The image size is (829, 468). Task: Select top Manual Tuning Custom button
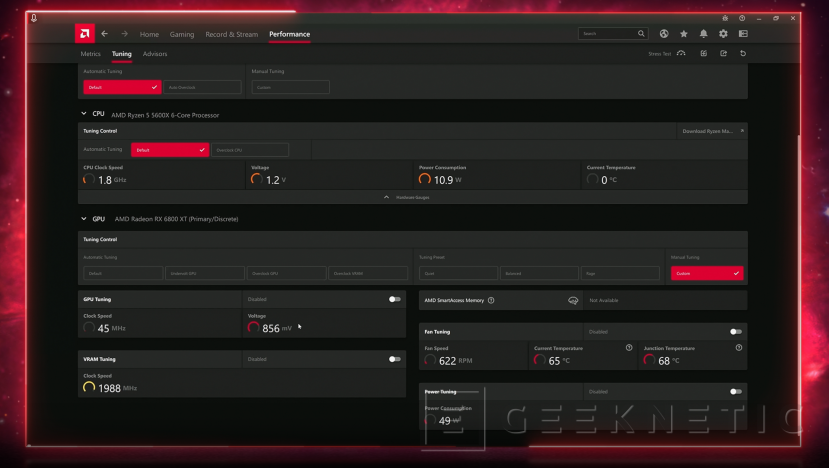291,87
